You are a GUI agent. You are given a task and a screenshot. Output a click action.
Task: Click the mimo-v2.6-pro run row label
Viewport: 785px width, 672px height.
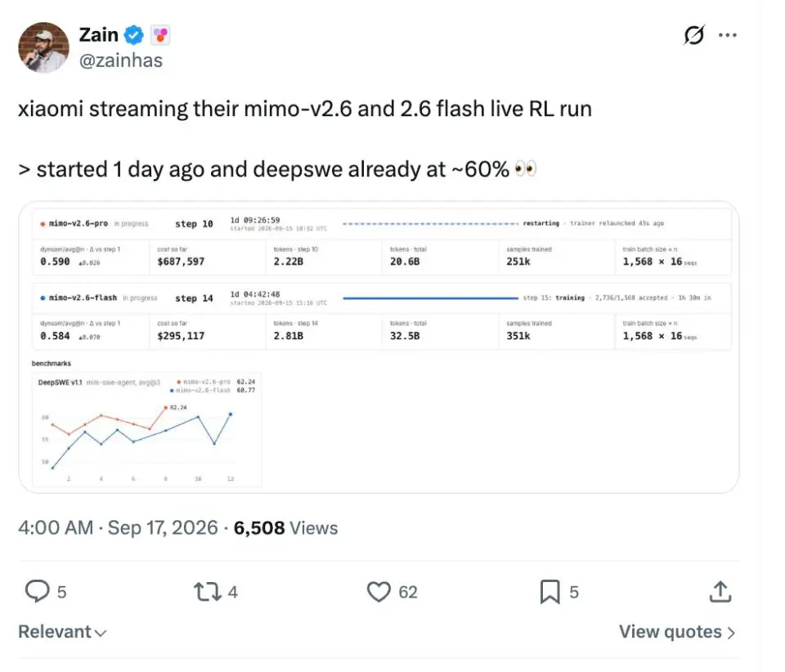78,224
